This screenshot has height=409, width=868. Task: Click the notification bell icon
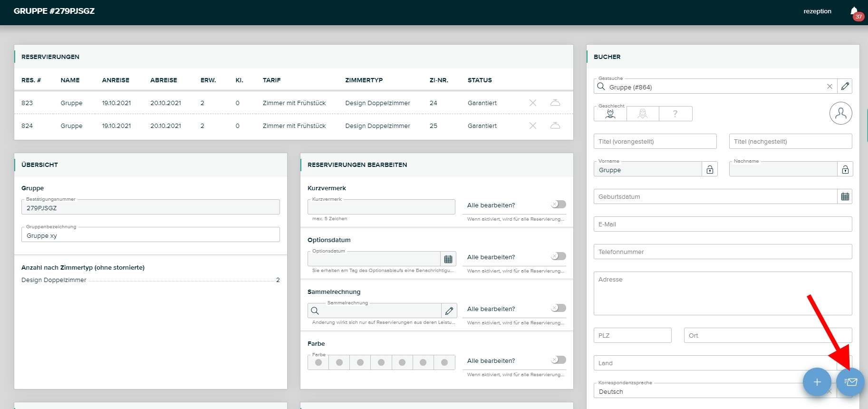(854, 12)
